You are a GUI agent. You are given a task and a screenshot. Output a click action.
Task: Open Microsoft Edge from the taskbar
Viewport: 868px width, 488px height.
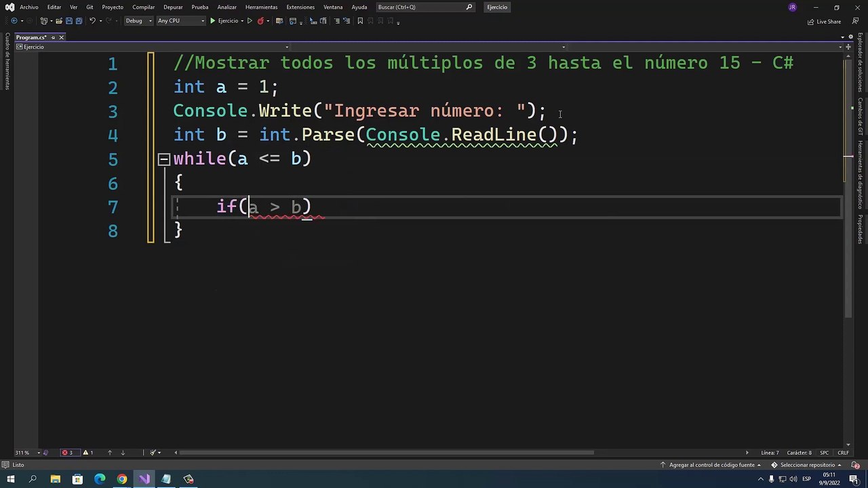pos(100,479)
